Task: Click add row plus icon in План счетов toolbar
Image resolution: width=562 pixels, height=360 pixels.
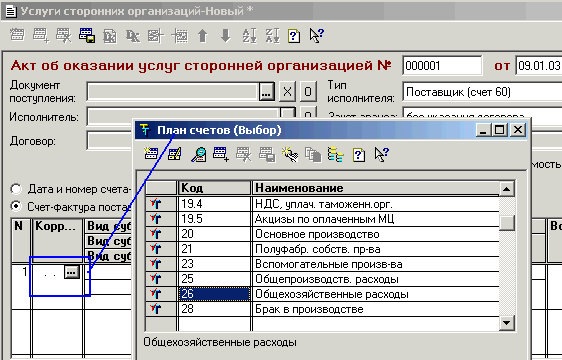Action: tap(221, 155)
